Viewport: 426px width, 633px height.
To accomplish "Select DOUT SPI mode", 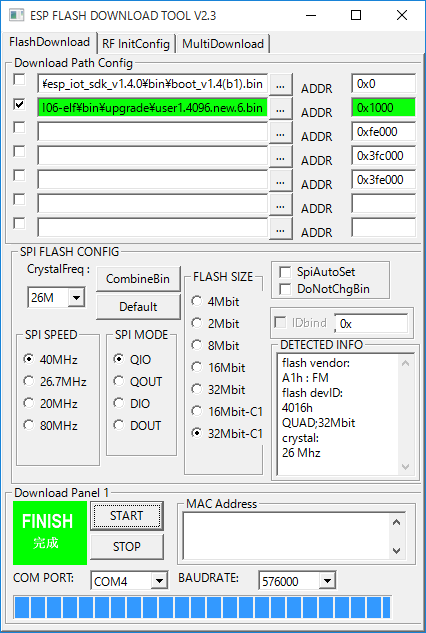I will pyautogui.click(x=119, y=425).
